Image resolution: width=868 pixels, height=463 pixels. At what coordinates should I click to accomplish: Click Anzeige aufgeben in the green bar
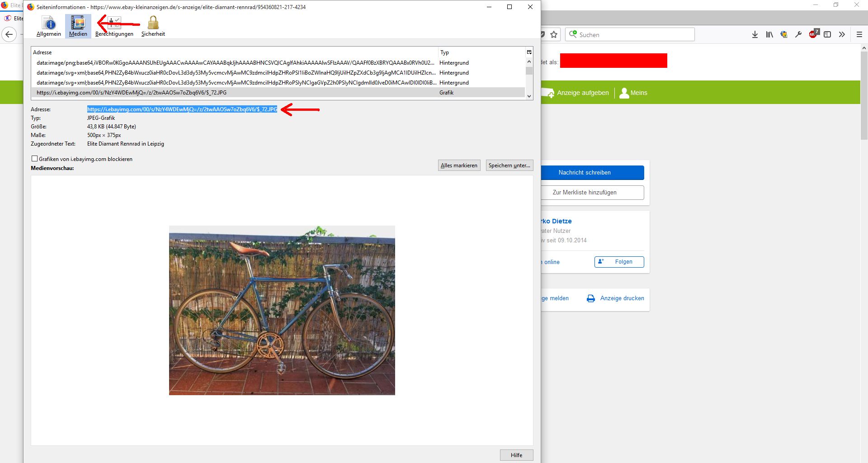(x=583, y=93)
